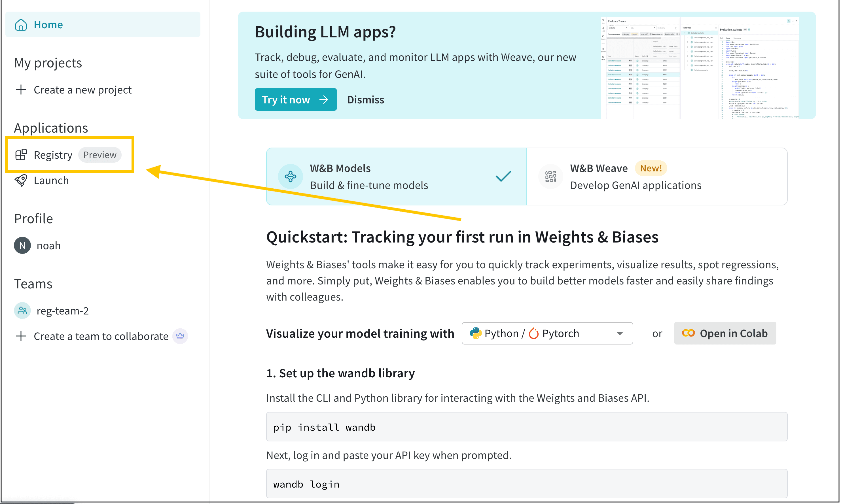This screenshot has width=841, height=504.
Task: Click the '1. Set up the wandb library' heading
Action: (x=340, y=373)
